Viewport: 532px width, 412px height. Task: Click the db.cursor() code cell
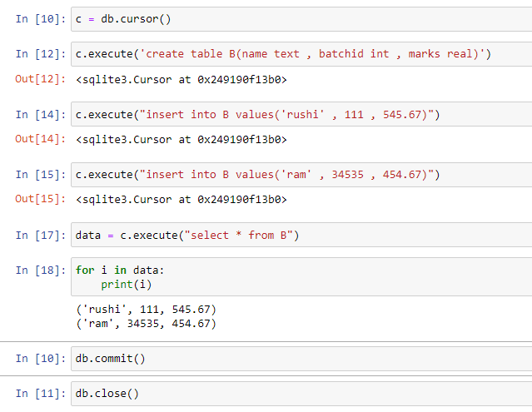tap(301, 19)
